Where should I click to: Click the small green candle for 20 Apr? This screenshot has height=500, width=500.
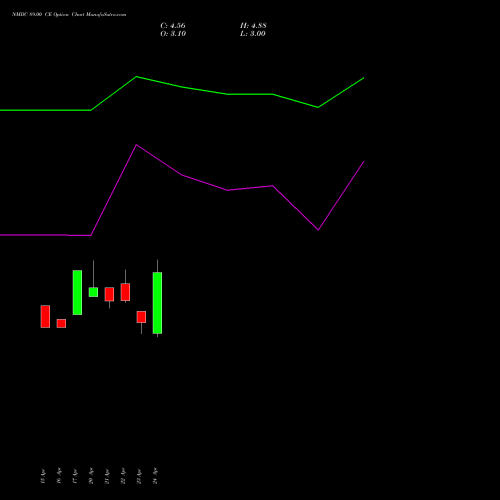click(x=93, y=292)
